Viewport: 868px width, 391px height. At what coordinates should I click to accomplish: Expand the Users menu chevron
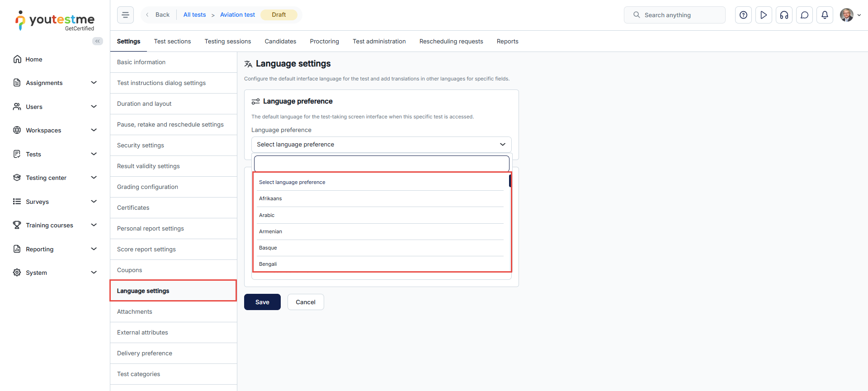(94, 107)
